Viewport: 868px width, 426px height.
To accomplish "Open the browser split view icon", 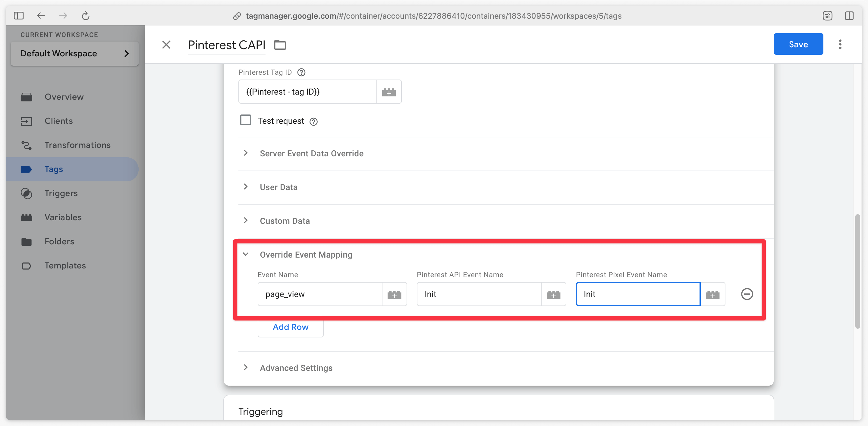I will [849, 15].
